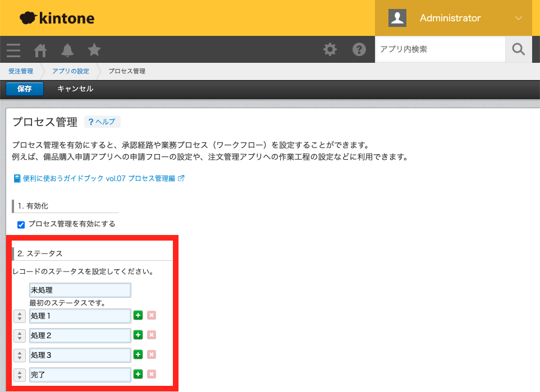Open the settings gear icon

point(330,49)
